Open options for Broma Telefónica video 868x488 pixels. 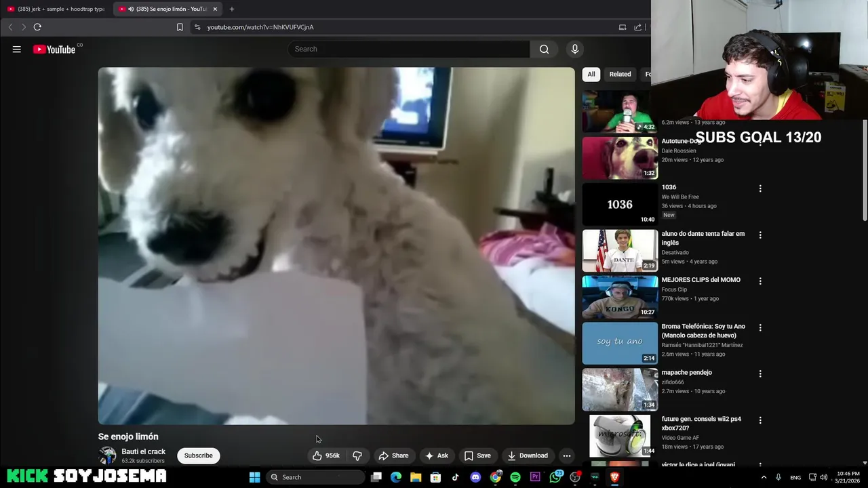click(x=760, y=327)
